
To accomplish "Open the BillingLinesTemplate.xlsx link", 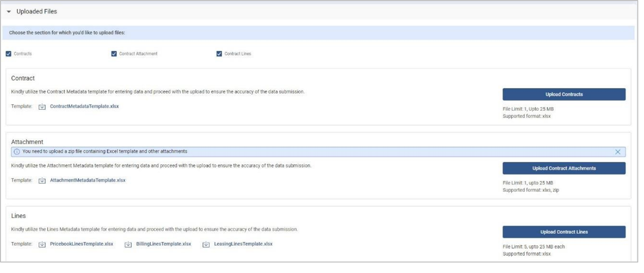I will (164, 244).
